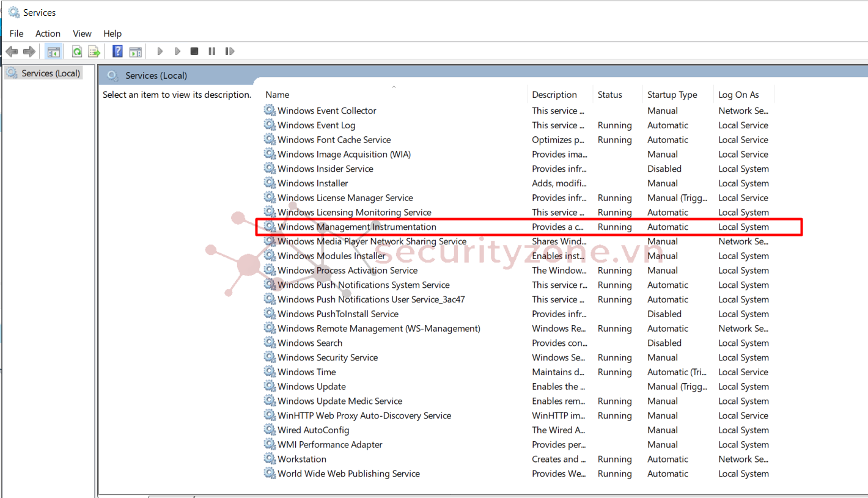The height and width of the screenshot is (498, 868).
Task: Click the 'Select an item to view its description' text
Action: pos(177,95)
